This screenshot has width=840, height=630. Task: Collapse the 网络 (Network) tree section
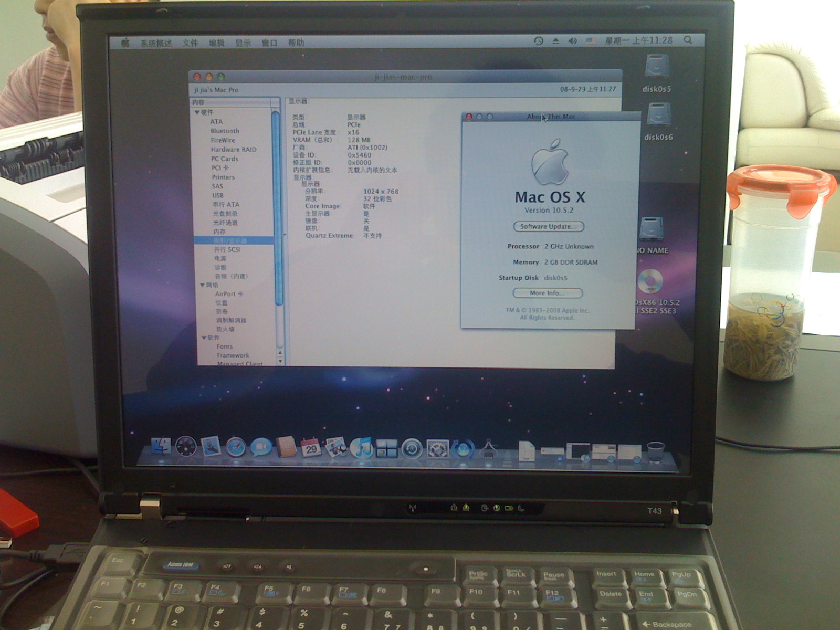[x=203, y=285]
